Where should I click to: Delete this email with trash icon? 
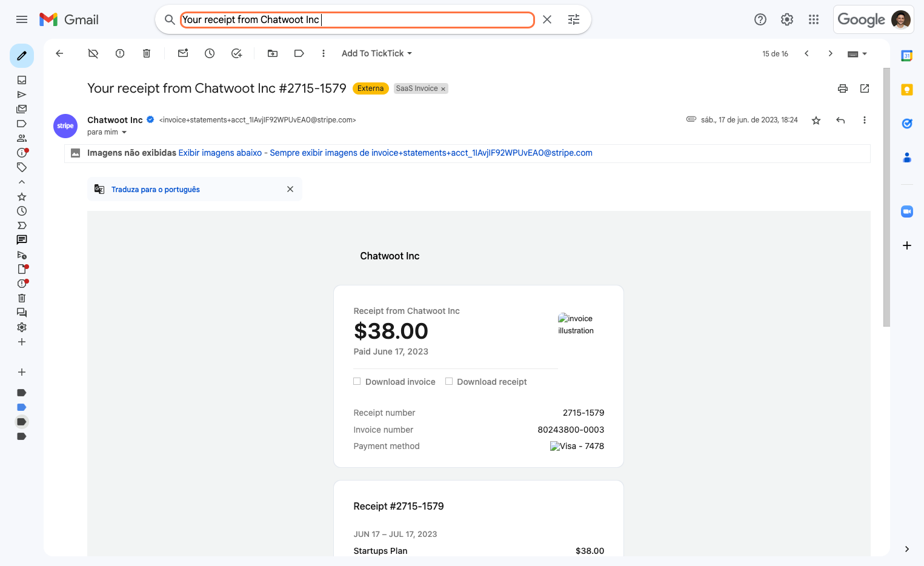(147, 53)
